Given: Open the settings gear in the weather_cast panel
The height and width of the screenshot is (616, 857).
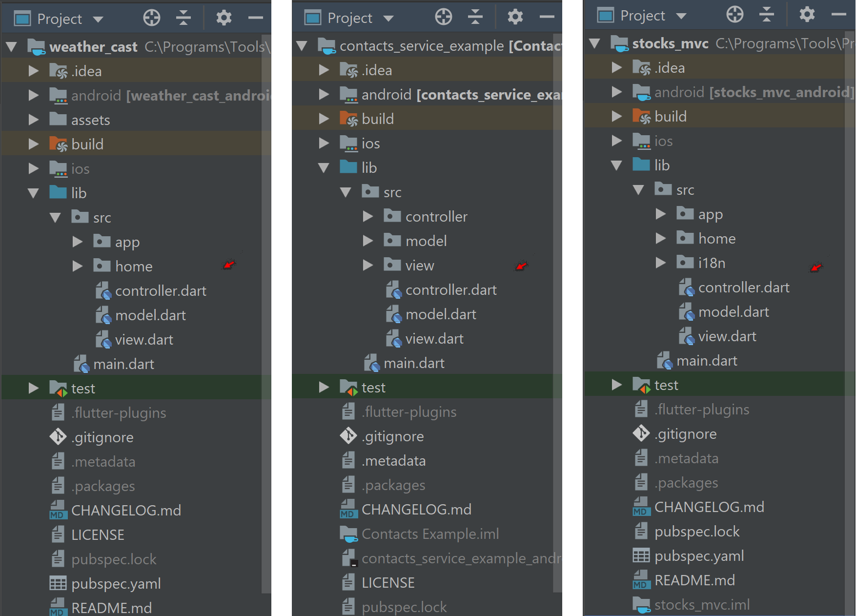Looking at the screenshot, I should [x=224, y=18].
